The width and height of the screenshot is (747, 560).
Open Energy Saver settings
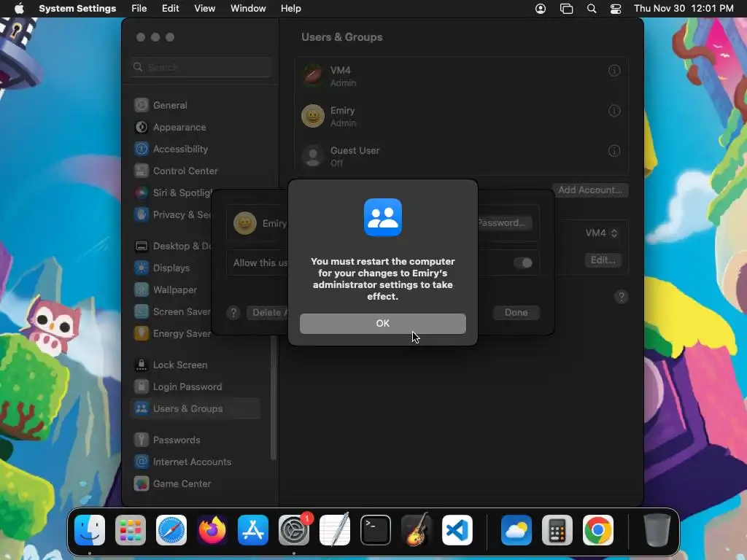tap(172, 334)
